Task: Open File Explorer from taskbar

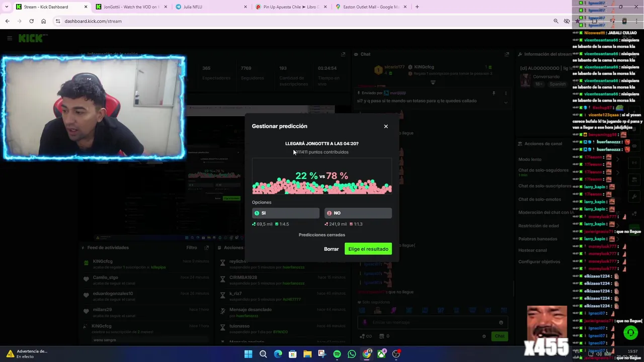Action: pyautogui.click(x=307, y=354)
